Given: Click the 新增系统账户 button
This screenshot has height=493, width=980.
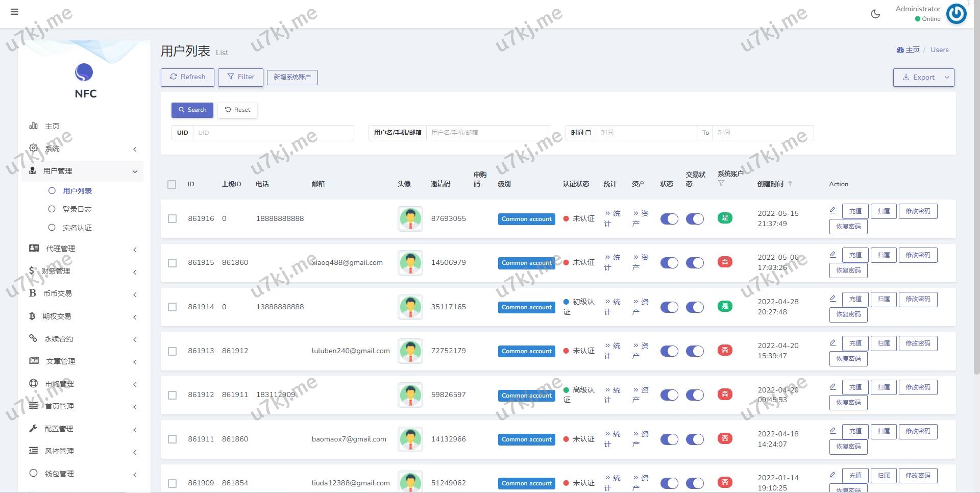Looking at the screenshot, I should coord(292,77).
